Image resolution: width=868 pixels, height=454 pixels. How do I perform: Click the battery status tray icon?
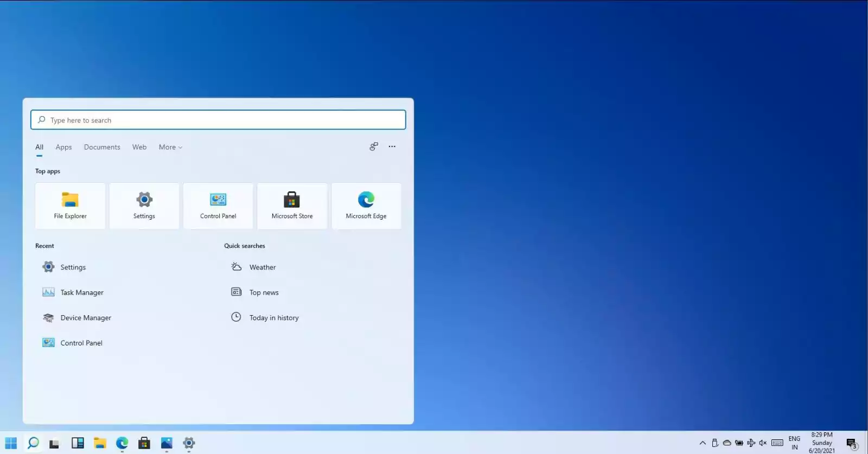tap(739, 443)
